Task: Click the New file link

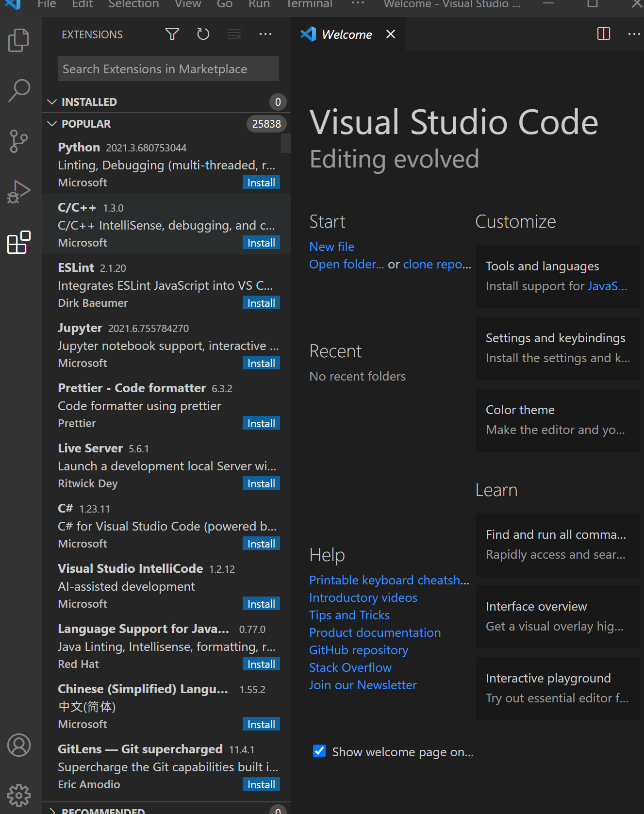Action: point(332,247)
